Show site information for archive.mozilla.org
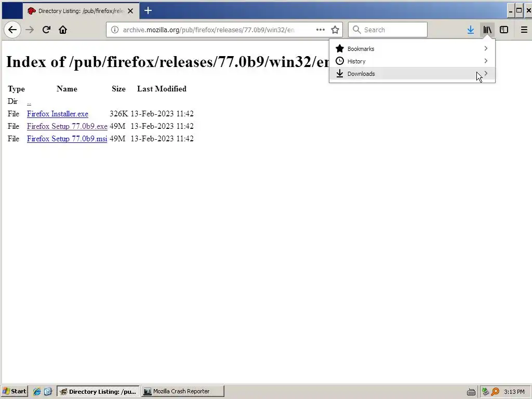The width and height of the screenshot is (532, 399). click(115, 30)
